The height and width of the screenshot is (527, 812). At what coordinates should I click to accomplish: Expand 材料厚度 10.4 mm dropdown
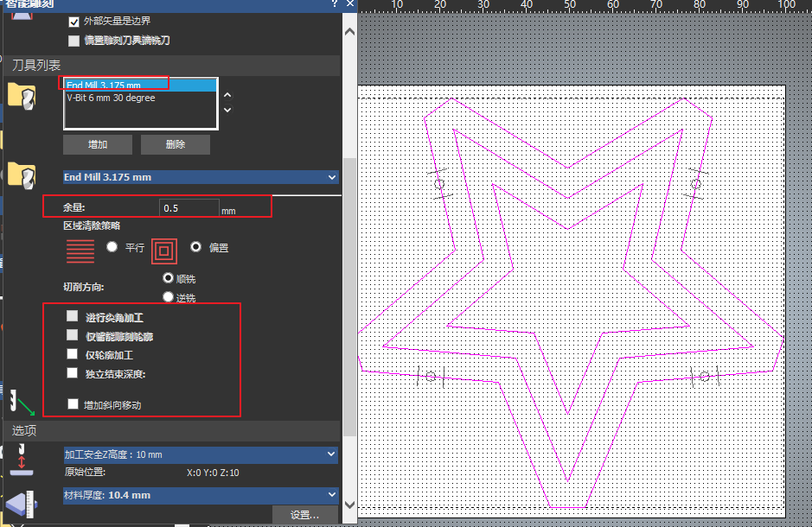[201, 495]
